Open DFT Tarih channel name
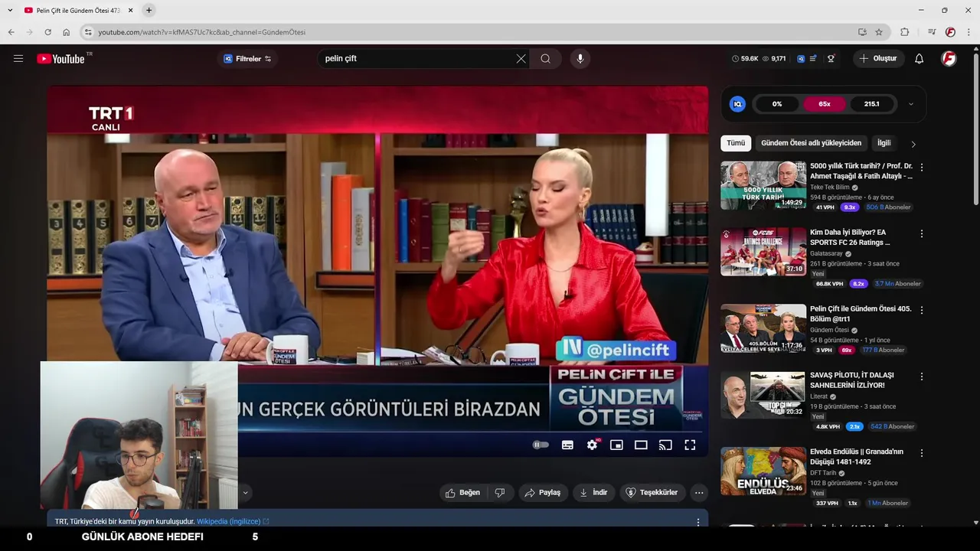 click(x=823, y=474)
